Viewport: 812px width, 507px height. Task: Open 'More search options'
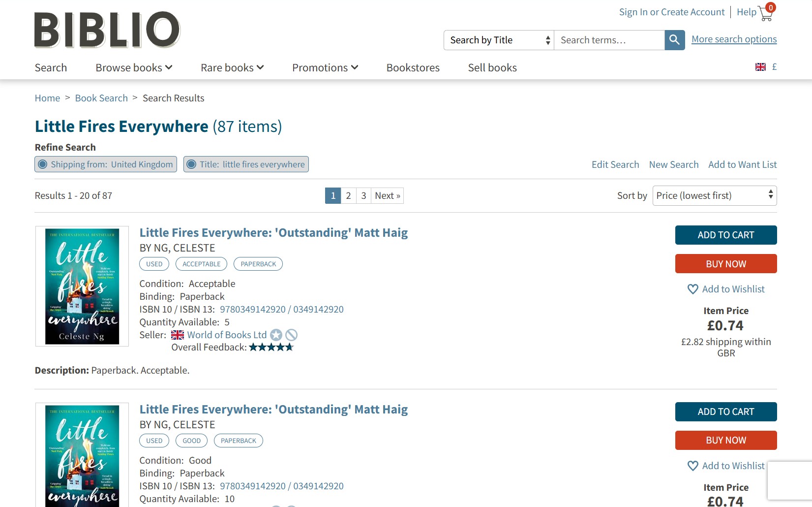[x=733, y=39]
